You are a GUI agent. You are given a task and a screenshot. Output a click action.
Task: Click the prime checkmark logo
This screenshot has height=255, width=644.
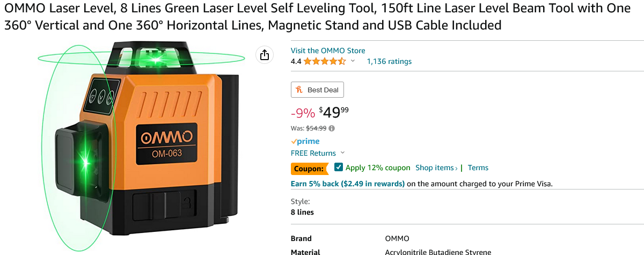[305, 141]
